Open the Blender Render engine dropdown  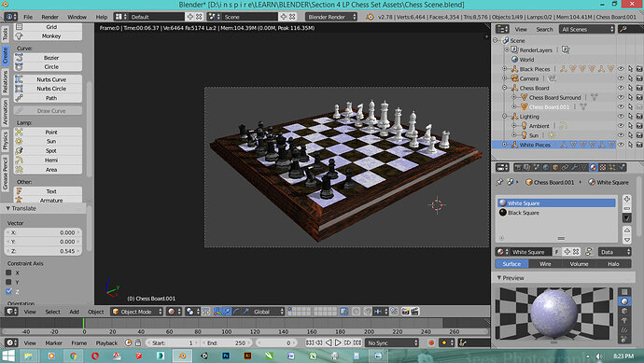click(331, 17)
